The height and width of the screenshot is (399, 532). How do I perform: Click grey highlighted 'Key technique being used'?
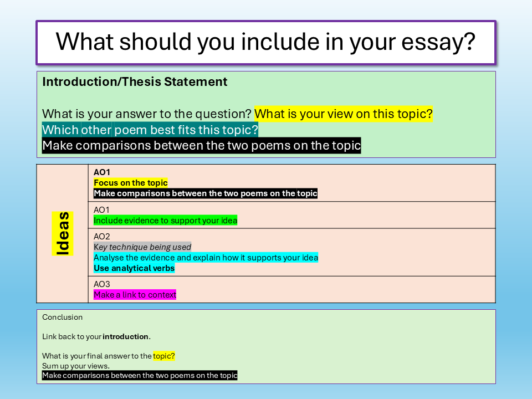[x=142, y=247]
